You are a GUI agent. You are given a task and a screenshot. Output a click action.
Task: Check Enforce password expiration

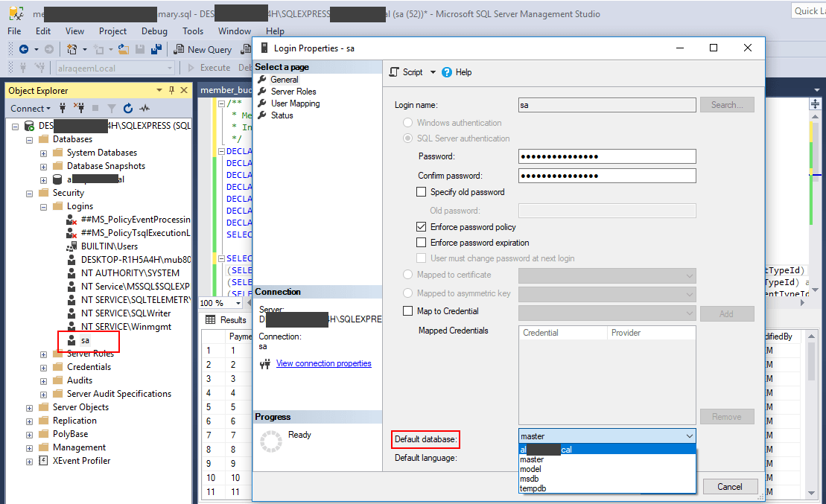click(422, 242)
